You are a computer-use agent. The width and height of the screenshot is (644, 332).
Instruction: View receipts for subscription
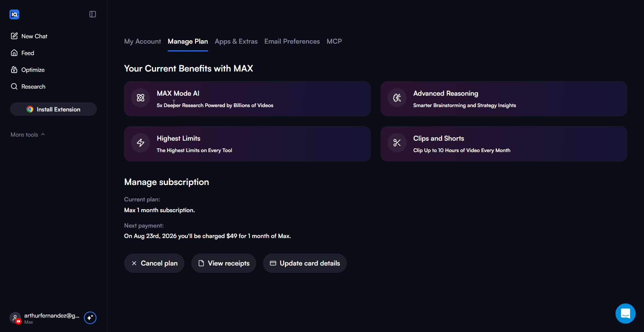[x=224, y=263]
